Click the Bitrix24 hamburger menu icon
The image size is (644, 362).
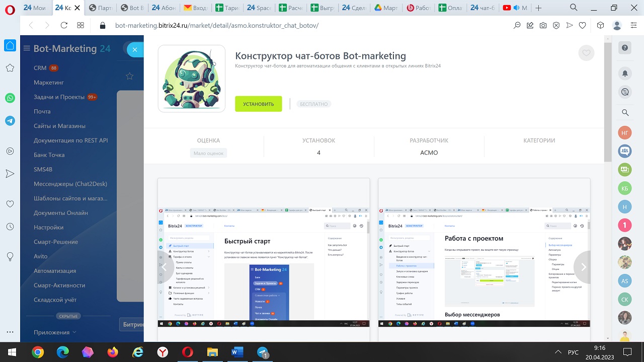[27, 48]
